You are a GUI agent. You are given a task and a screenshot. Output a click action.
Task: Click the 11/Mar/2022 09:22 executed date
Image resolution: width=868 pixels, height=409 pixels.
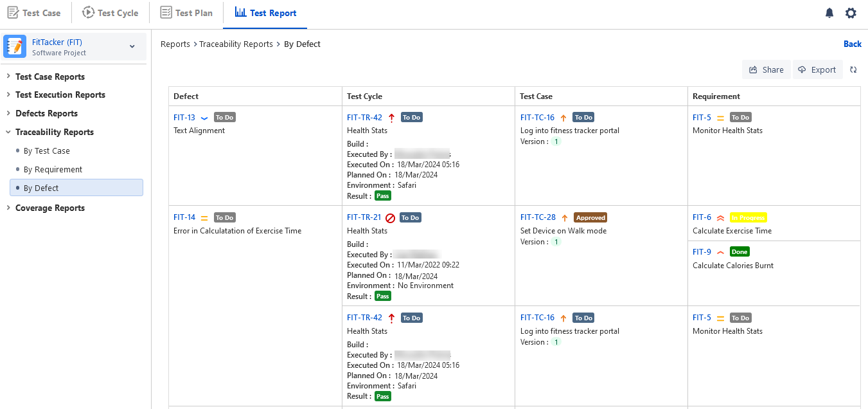click(x=428, y=265)
